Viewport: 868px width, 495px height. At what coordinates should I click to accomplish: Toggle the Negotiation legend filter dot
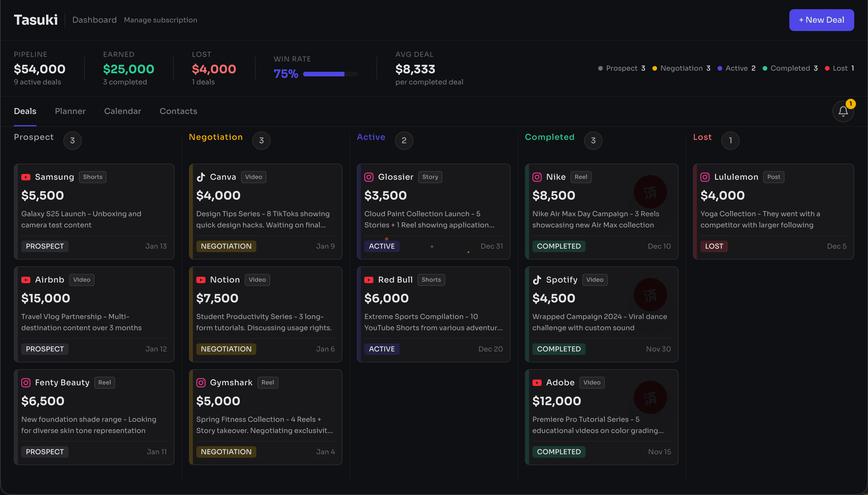coord(655,68)
